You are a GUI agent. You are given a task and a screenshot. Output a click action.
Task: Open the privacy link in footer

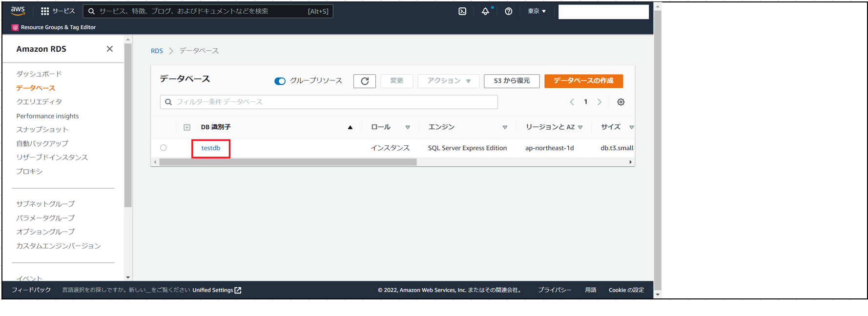(x=555, y=290)
